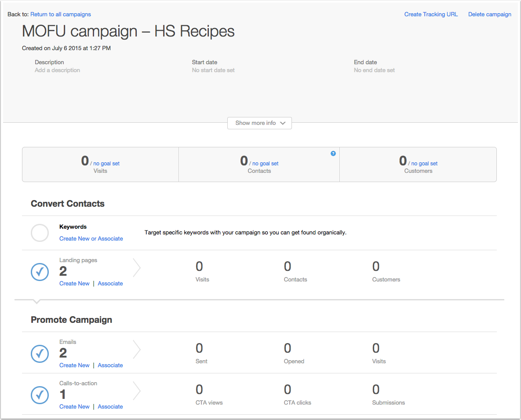Click the Emails count of 2

coord(63,353)
